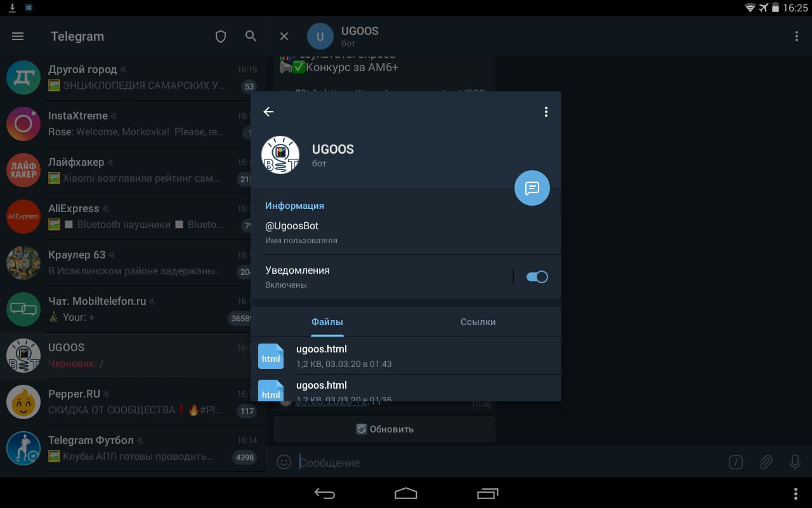Tap the shield proxy icon
This screenshot has height=508, width=812.
point(221,36)
